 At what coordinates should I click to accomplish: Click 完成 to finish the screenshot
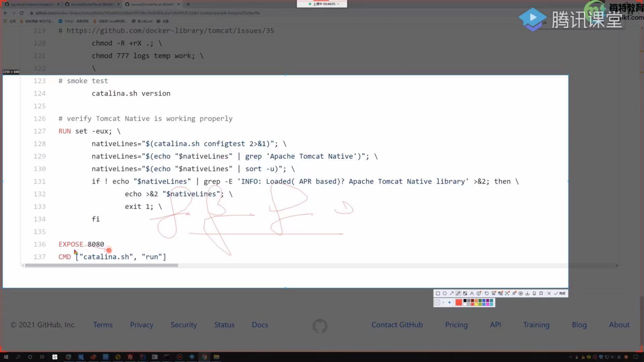click(559, 293)
